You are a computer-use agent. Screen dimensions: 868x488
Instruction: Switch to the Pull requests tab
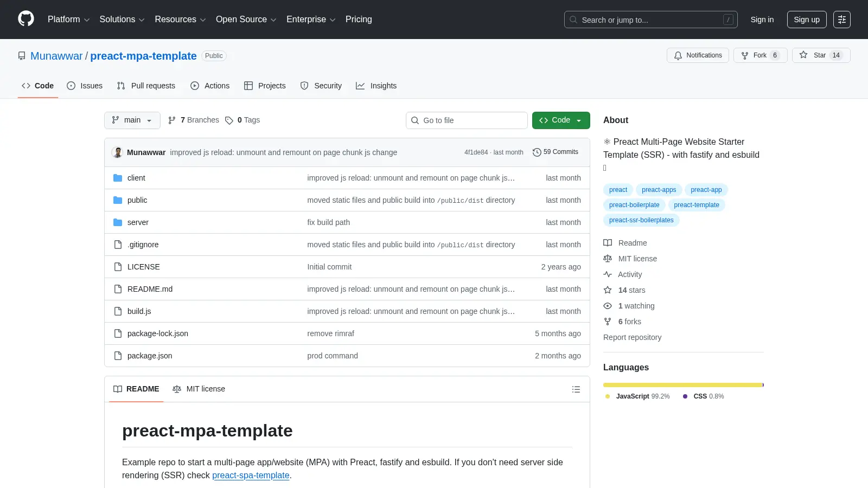146,86
